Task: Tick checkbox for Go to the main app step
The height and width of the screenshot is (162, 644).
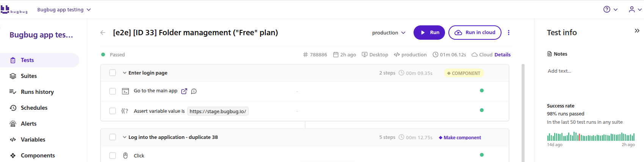Action: pos(113,91)
